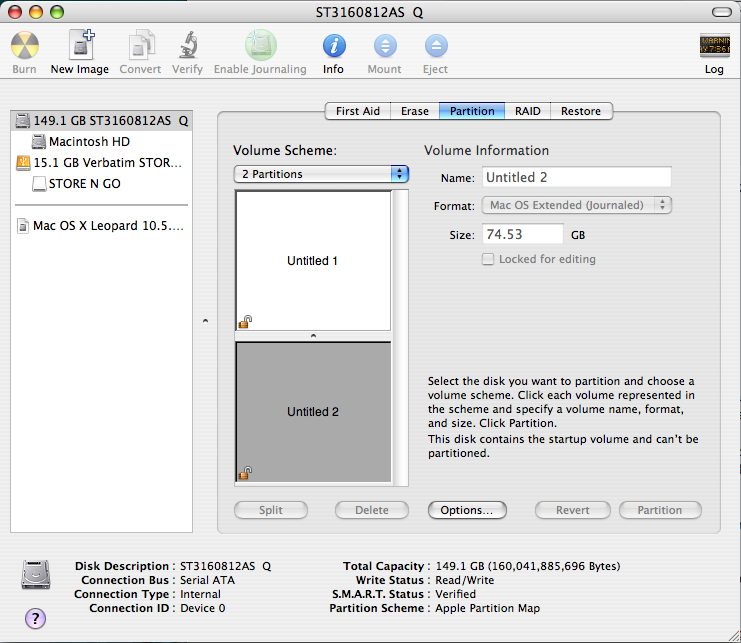Switch to the RAID tab
The width and height of the screenshot is (741, 643).
(527, 111)
